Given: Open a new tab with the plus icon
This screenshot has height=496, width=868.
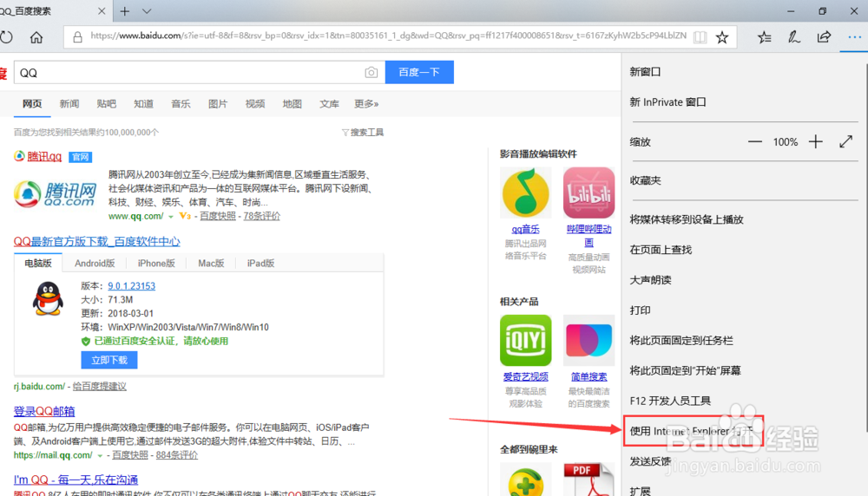Looking at the screenshot, I should (124, 11).
